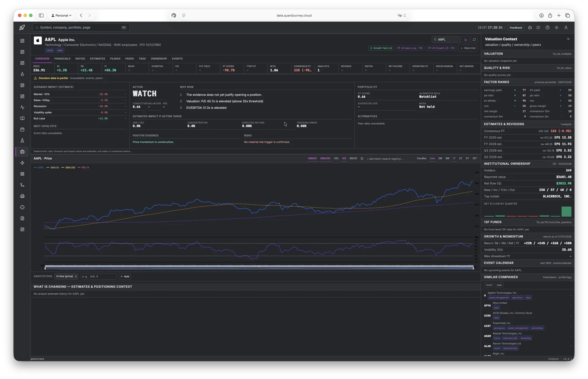
Task: Open the book icon in the sidebar
Action: [22, 118]
